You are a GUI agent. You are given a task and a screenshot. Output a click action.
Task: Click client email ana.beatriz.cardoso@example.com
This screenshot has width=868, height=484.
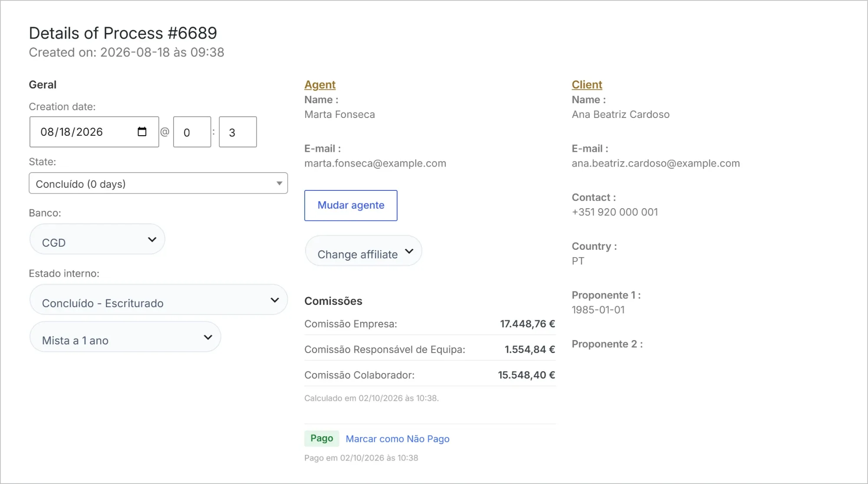pos(656,164)
